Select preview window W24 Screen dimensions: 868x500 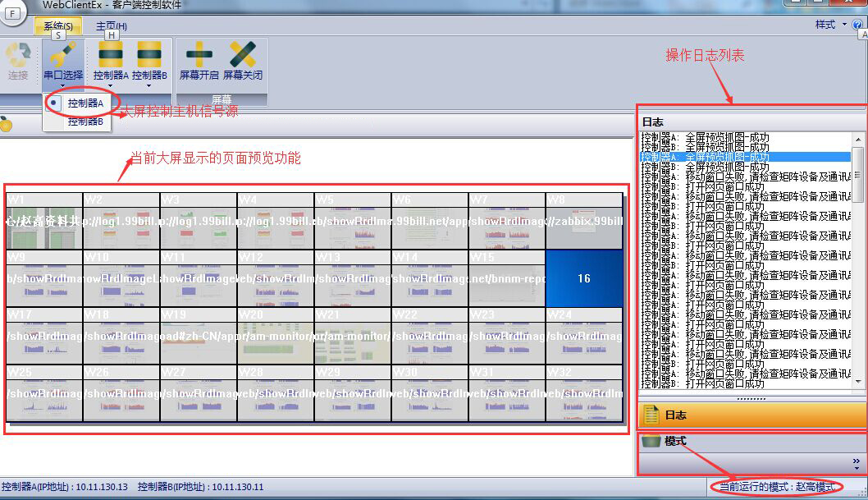click(584, 336)
